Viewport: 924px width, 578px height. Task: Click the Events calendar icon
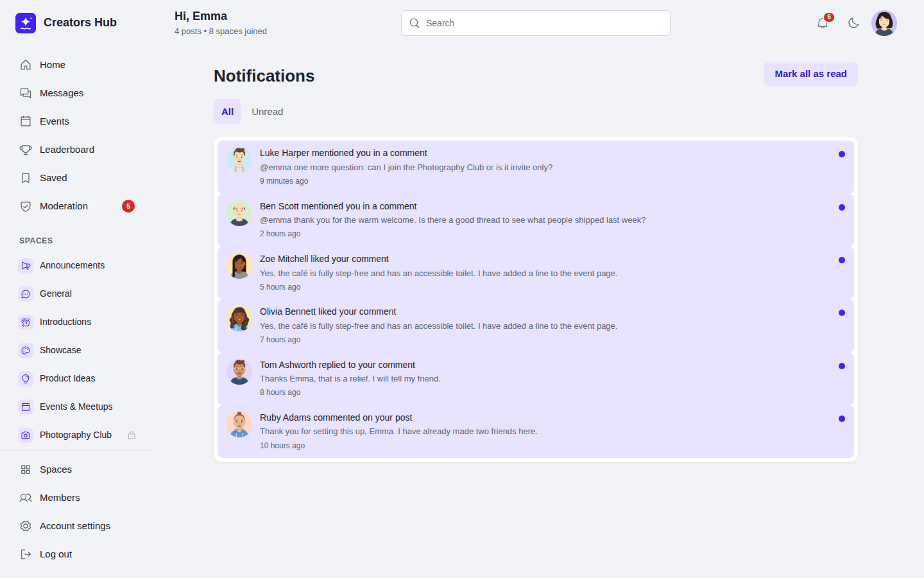(26, 121)
